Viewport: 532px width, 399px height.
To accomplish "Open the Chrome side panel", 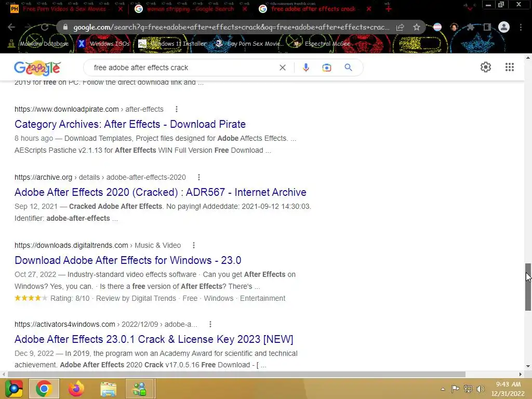I will [487, 27].
